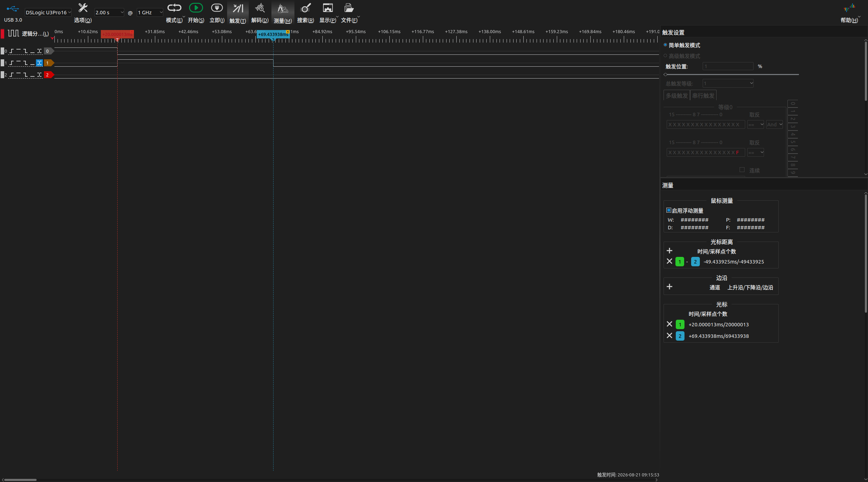Open the And logic operator dropdown

point(774,125)
